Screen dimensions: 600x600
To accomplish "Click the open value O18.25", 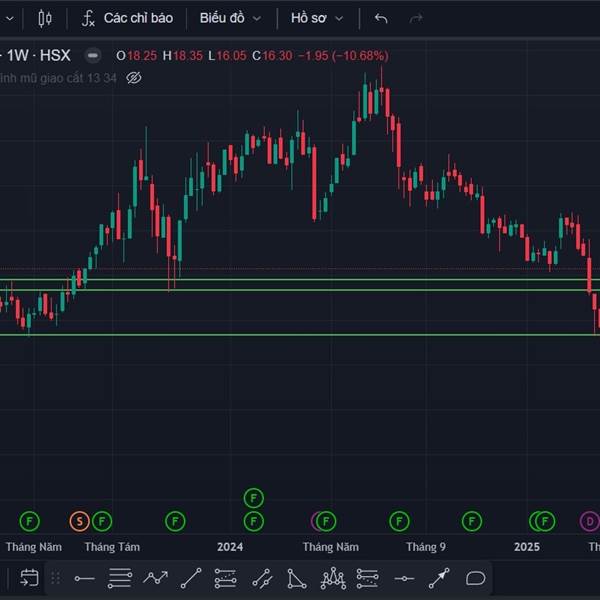I will 137,56.
